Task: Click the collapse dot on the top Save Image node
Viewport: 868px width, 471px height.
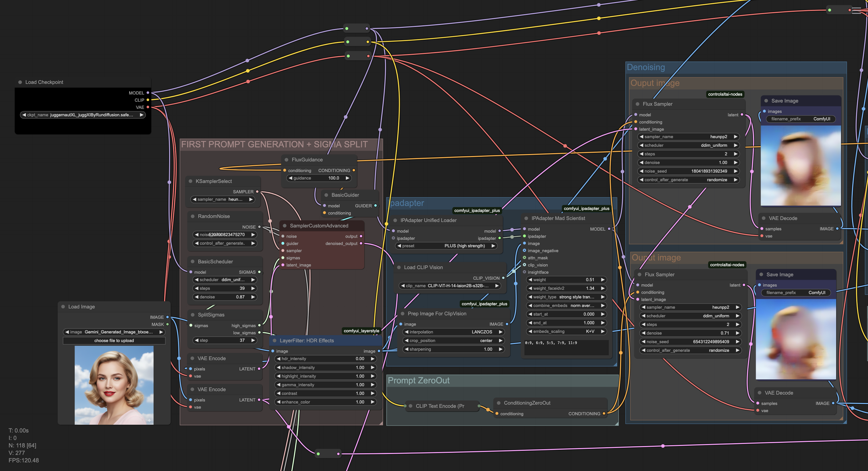Action: (x=766, y=101)
